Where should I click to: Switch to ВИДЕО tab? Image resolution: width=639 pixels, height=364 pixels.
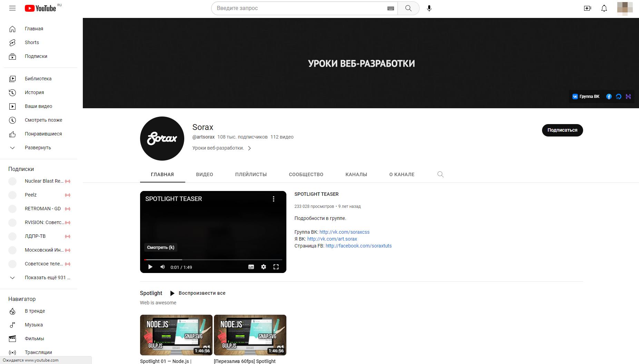click(x=205, y=174)
